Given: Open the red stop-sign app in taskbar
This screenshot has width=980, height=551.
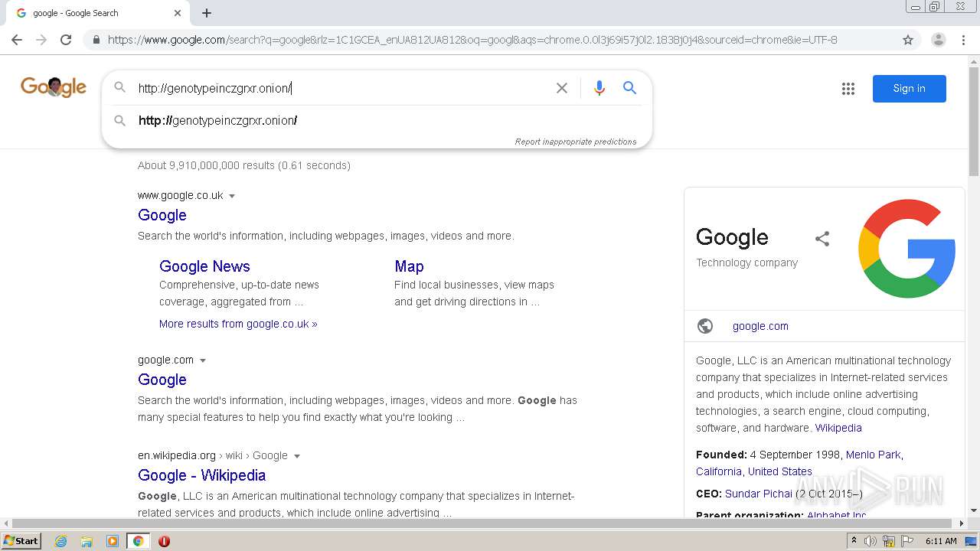Looking at the screenshot, I should [164, 541].
